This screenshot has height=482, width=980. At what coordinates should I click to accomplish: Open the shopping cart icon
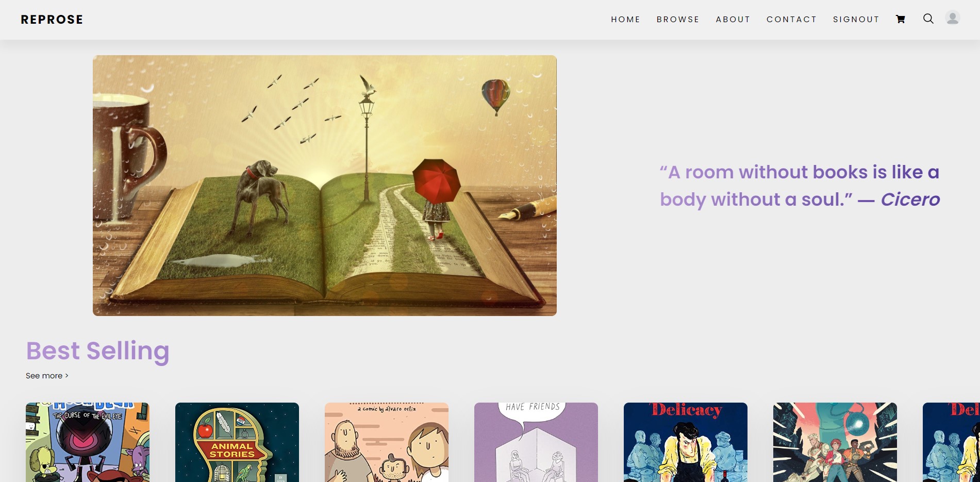[x=901, y=19]
